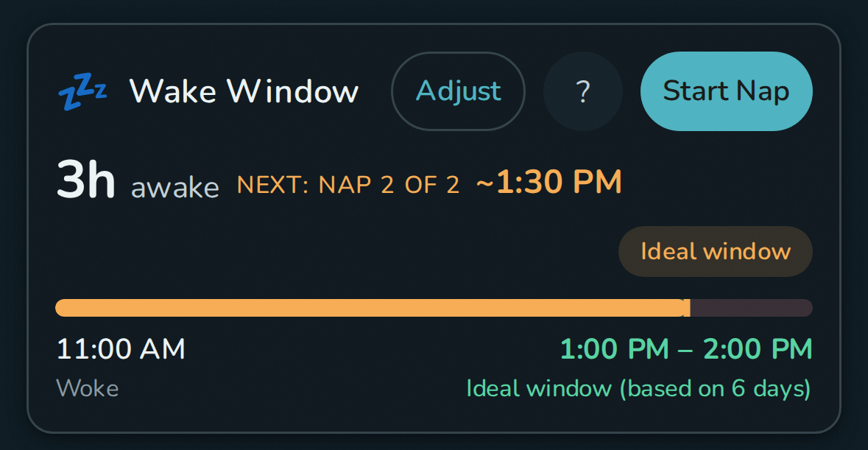The image size is (868, 450).
Task: Click the remaining dark segment of the bar
Action: [x=751, y=307]
